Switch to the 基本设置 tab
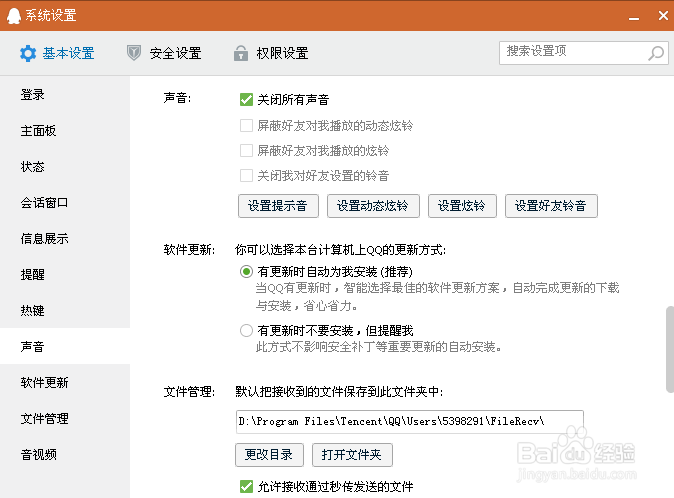The image size is (674, 498). [x=57, y=53]
